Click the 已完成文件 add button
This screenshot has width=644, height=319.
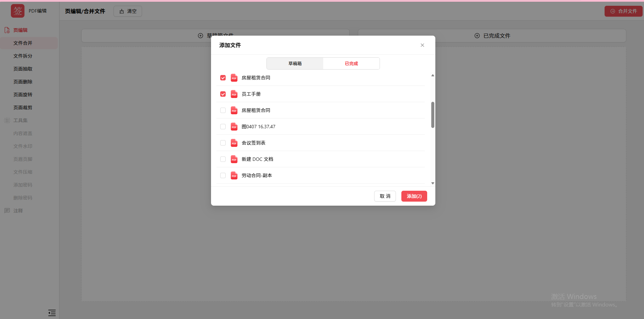[x=492, y=36]
